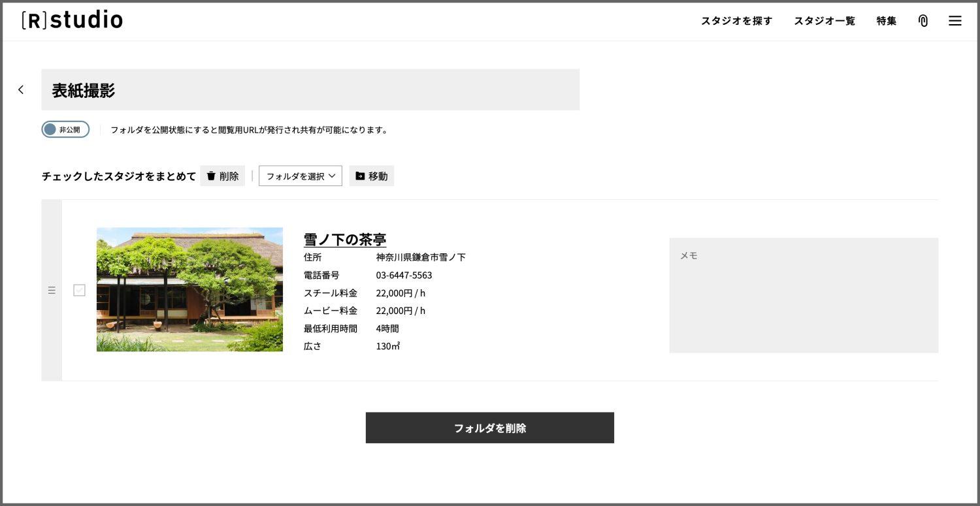Click the phone number 03-6447-5563
This screenshot has height=506, width=980.
[404, 275]
